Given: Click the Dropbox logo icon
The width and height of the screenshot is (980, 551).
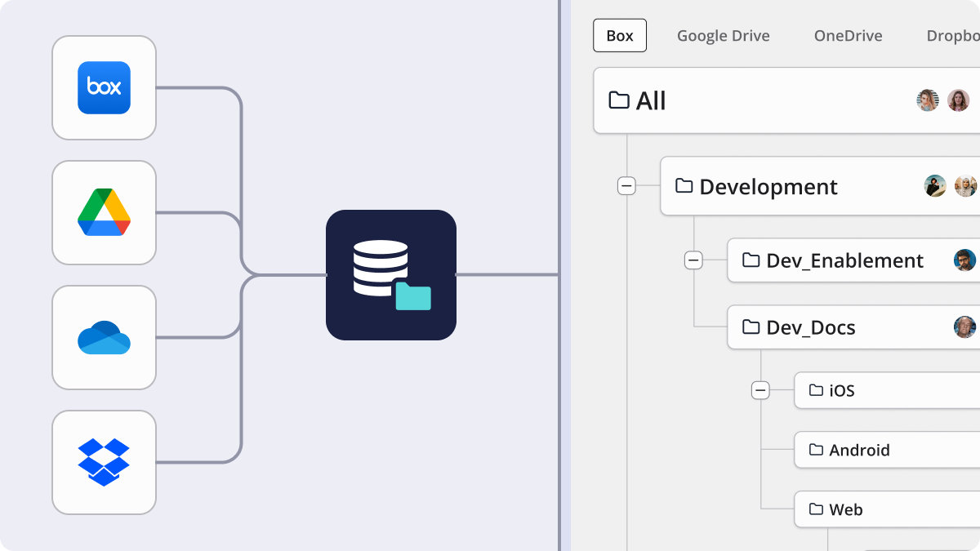Looking at the screenshot, I should click(x=104, y=462).
